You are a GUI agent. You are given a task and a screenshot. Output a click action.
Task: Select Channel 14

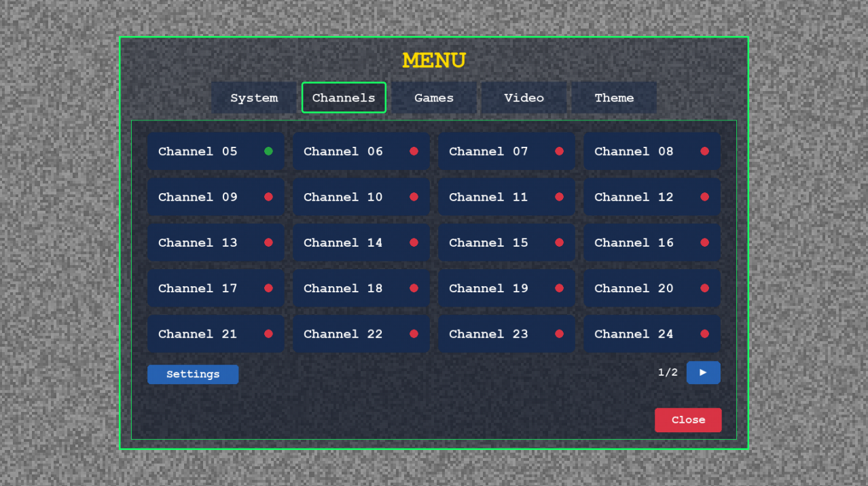[x=361, y=243]
